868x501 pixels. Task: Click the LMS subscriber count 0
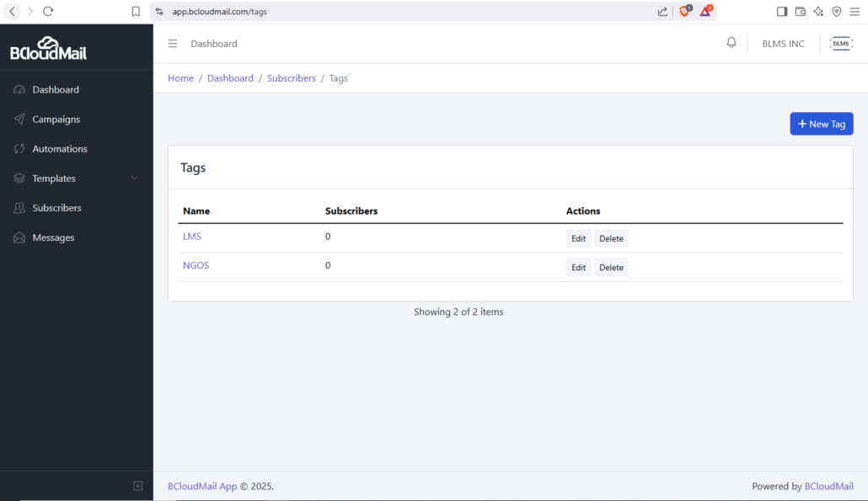[x=328, y=236]
